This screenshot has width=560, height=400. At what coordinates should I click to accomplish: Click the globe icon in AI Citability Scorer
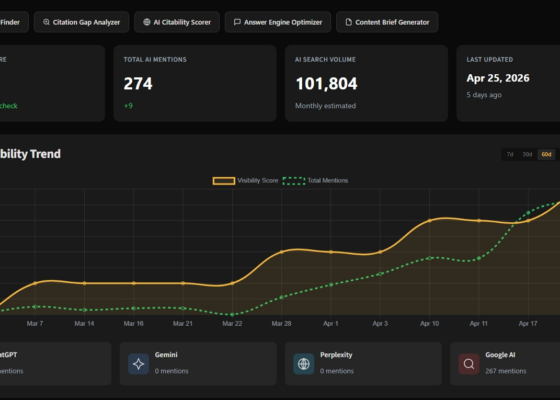coord(146,22)
